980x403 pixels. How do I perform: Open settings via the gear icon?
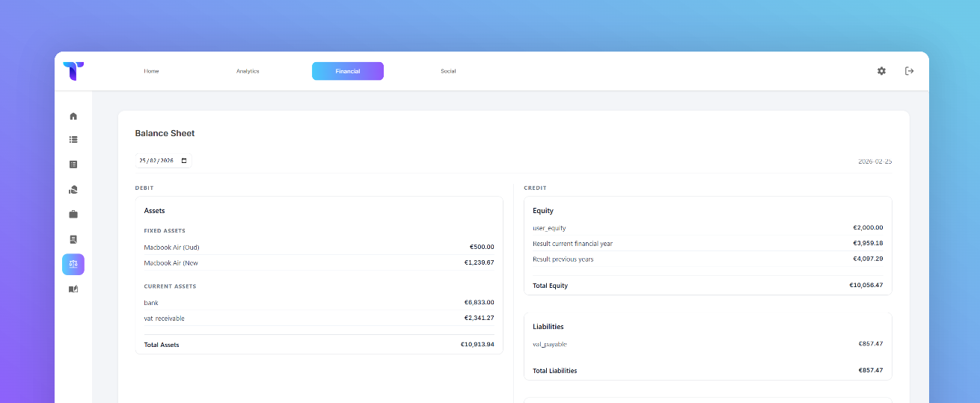[881, 71]
